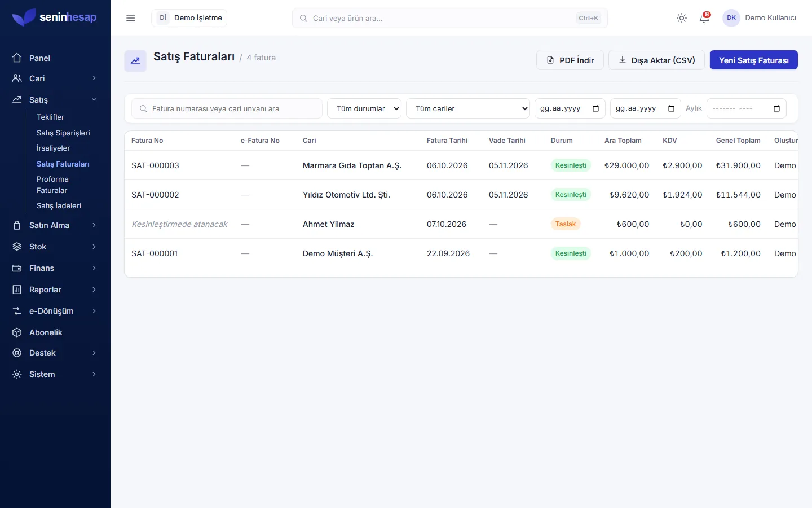
Task: Click the ₺11.544,00 total cell
Action: point(738,195)
